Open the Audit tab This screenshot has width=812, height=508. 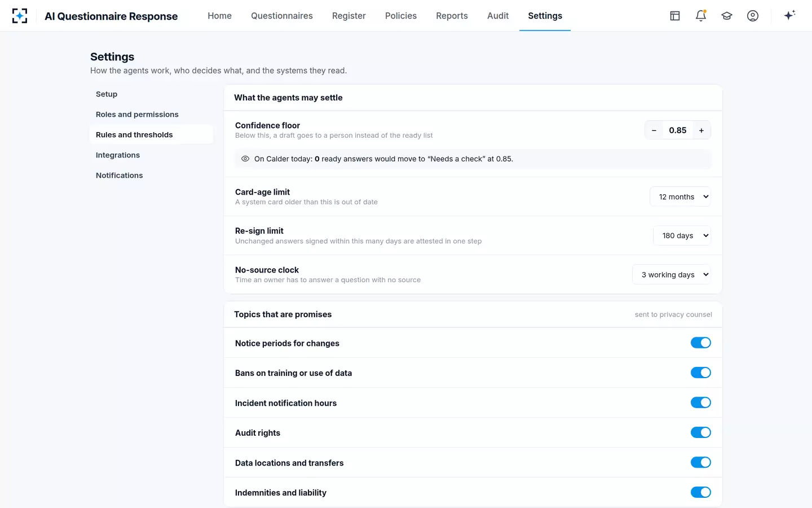point(498,16)
